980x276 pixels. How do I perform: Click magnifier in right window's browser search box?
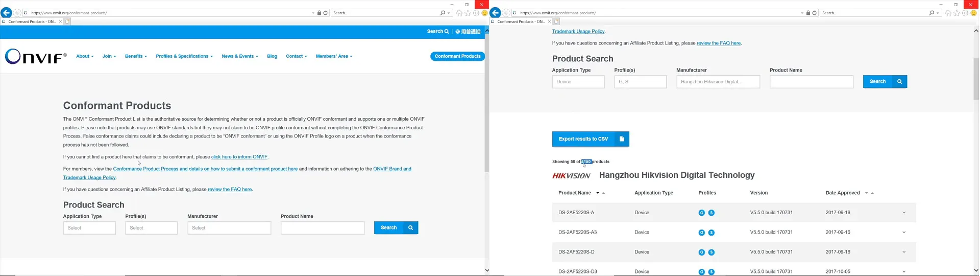click(932, 13)
